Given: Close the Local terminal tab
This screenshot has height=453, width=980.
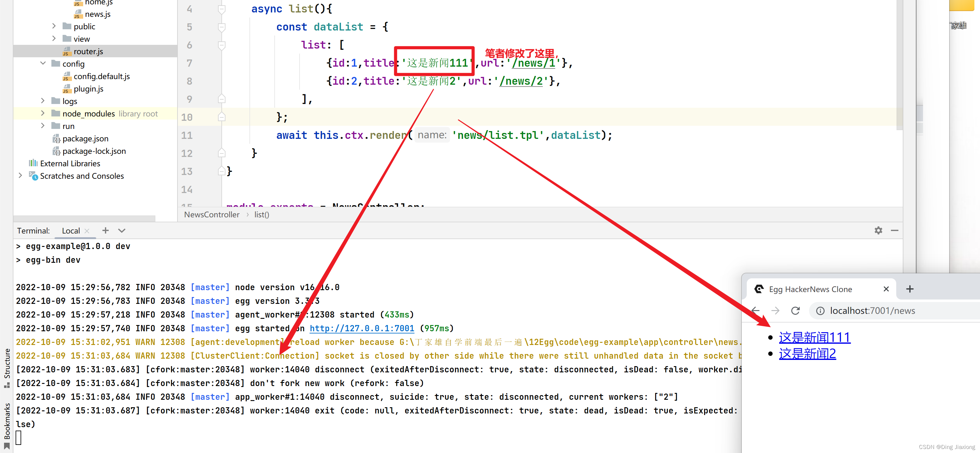Looking at the screenshot, I should click(x=87, y=231).
